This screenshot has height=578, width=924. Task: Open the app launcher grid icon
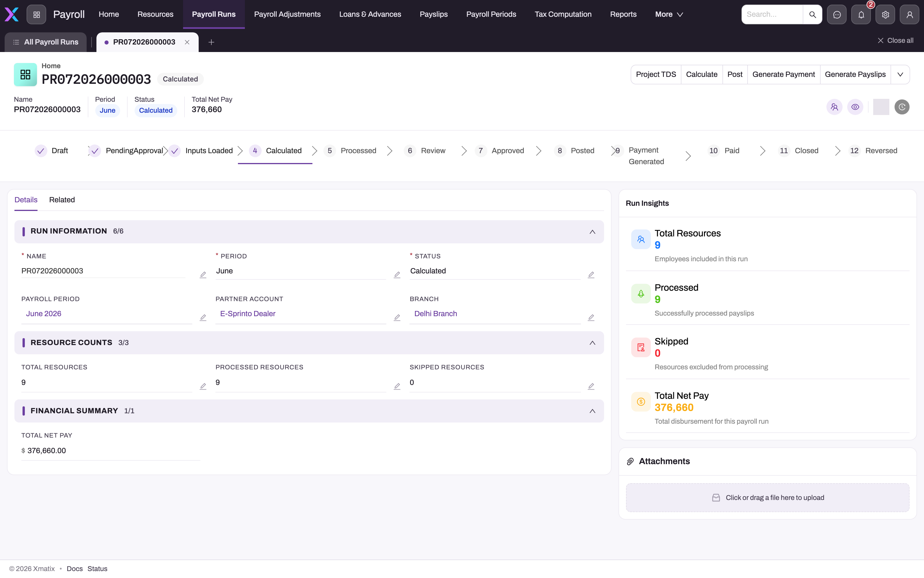(x=36, y=14)
